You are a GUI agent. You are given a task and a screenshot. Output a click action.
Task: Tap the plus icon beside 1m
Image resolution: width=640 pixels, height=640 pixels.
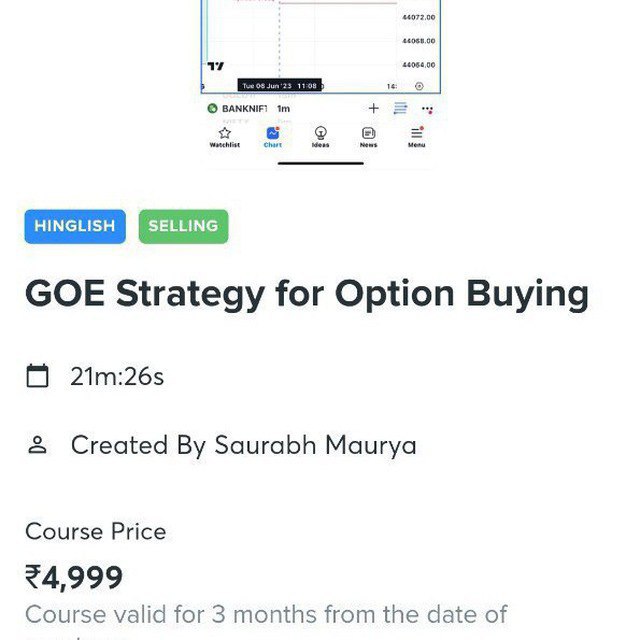[373, 108]
